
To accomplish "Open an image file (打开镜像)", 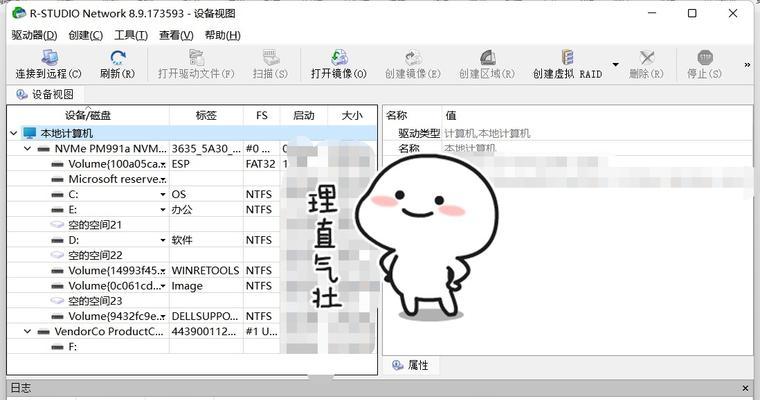I will (x=339, y=58).
